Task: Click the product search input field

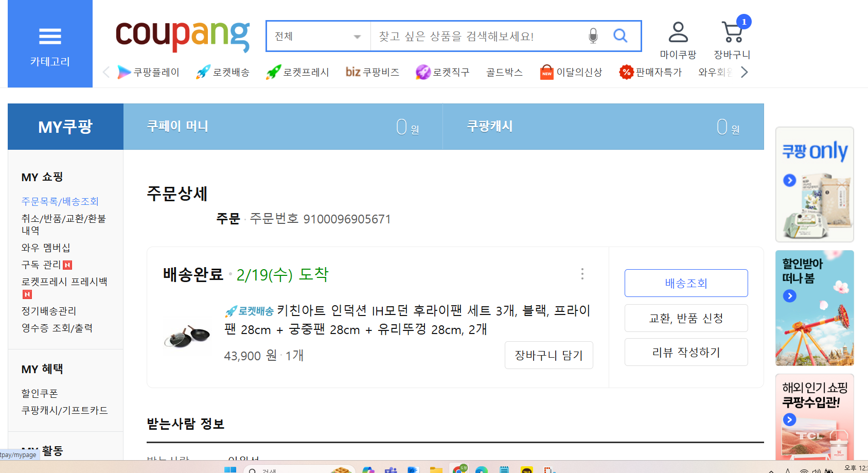Action: (479, 37)
